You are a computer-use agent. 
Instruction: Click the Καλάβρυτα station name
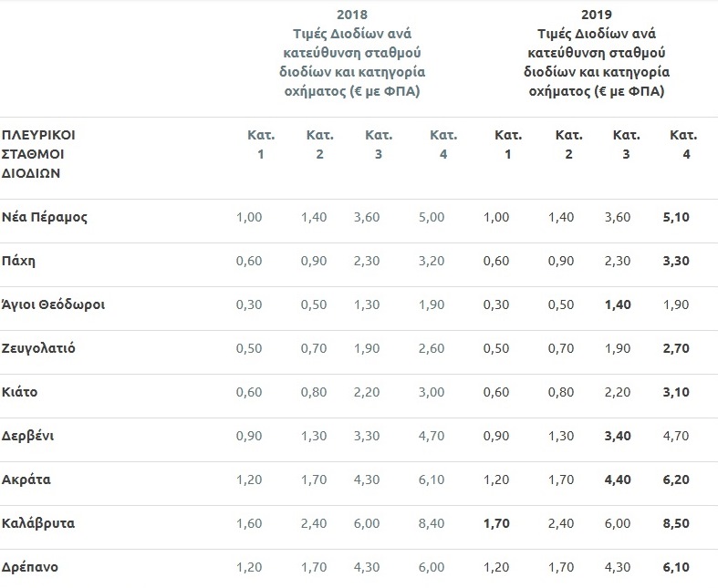coord(37,523)
